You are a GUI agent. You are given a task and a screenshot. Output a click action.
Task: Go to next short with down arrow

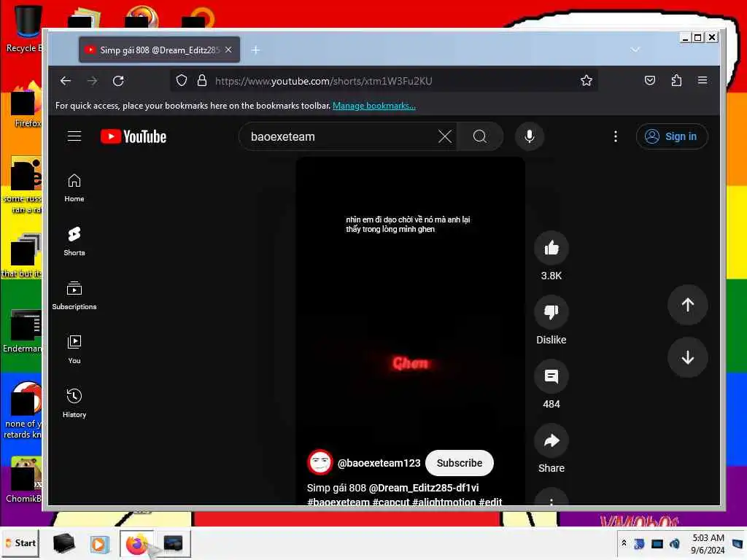coord(687,357)
